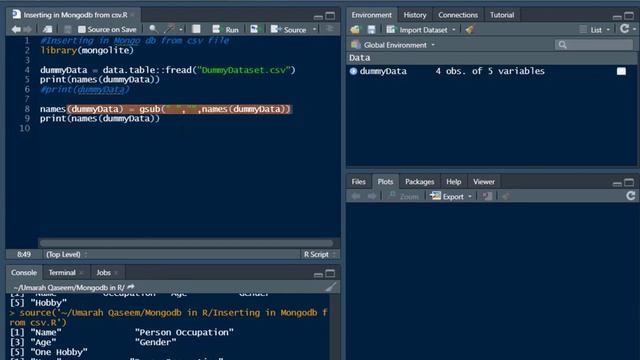Run the selected line of code
Image resolution: width=640 pixels, height=360 pixels.
(225, 29)
